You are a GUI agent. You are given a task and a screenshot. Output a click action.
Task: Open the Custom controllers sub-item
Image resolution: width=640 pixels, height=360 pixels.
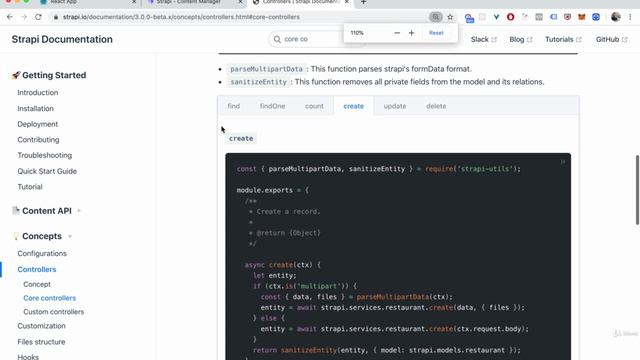coord(53,312)
